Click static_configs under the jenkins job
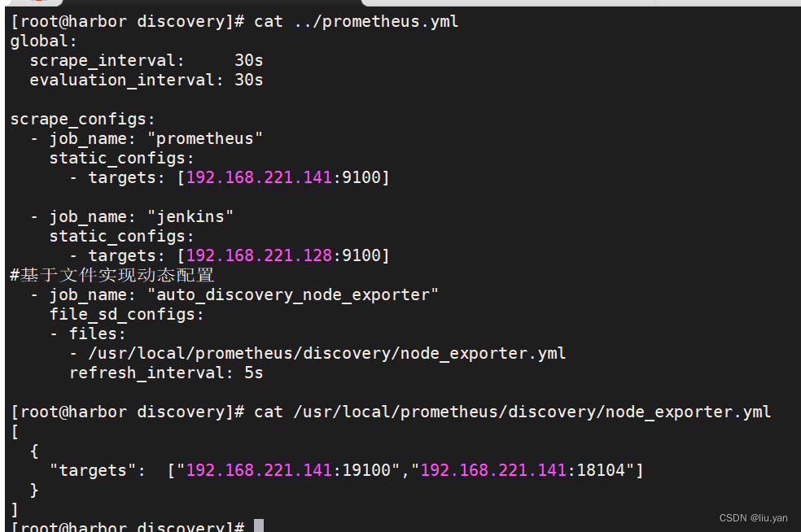The image size is (801, 532). 121,237
